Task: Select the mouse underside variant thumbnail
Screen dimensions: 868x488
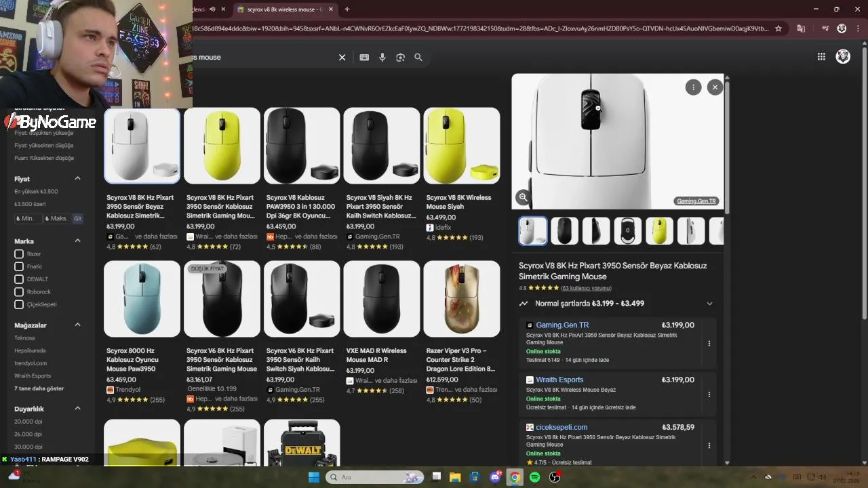Action: 628,231
